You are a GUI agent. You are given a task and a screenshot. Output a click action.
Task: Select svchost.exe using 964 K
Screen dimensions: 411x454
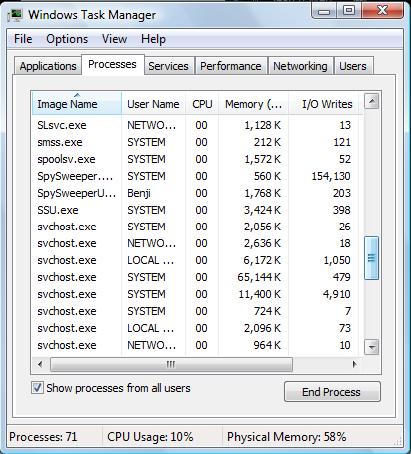coord(195,345)
